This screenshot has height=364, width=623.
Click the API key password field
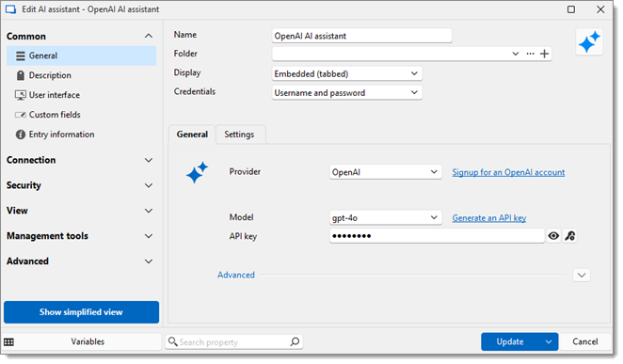(437, 236)
